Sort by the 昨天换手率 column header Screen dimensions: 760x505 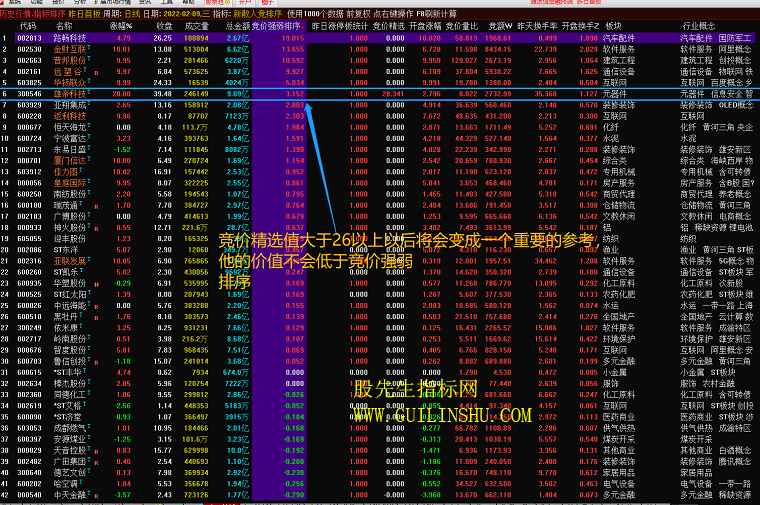537,26
